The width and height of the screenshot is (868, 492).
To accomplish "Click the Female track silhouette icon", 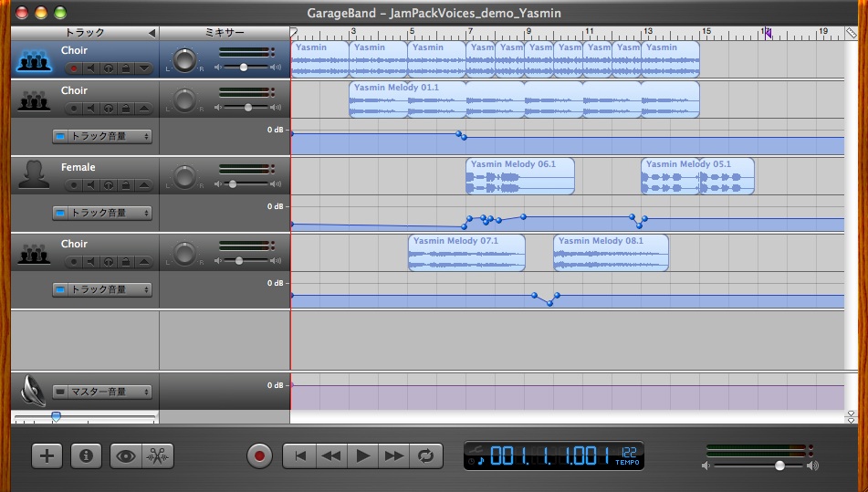I will [34, 175].
